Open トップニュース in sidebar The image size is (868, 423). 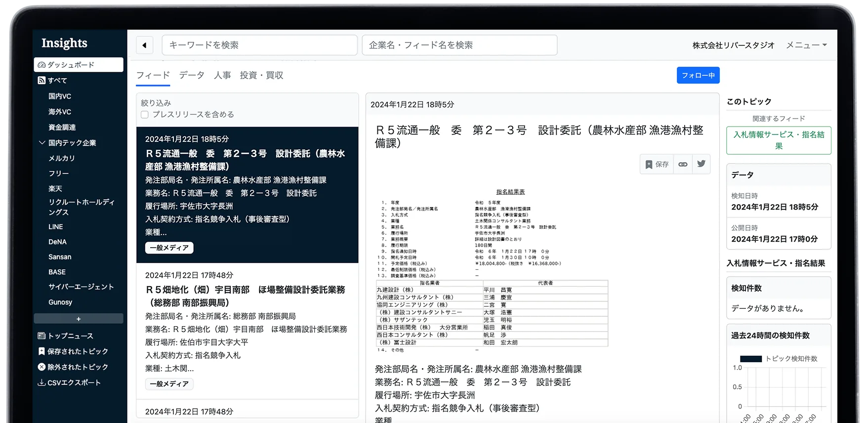click(66, 336)
